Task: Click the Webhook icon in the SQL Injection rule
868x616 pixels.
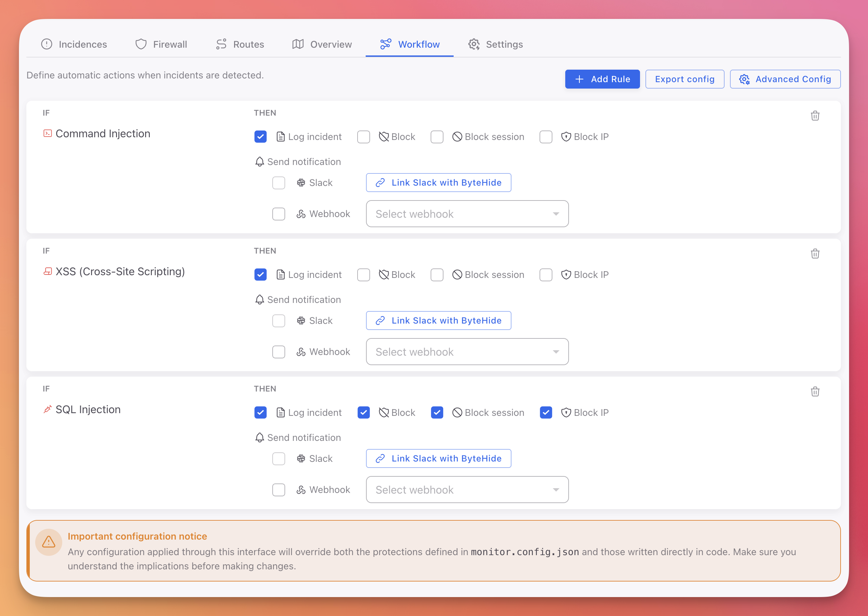Action: [301, 489]
